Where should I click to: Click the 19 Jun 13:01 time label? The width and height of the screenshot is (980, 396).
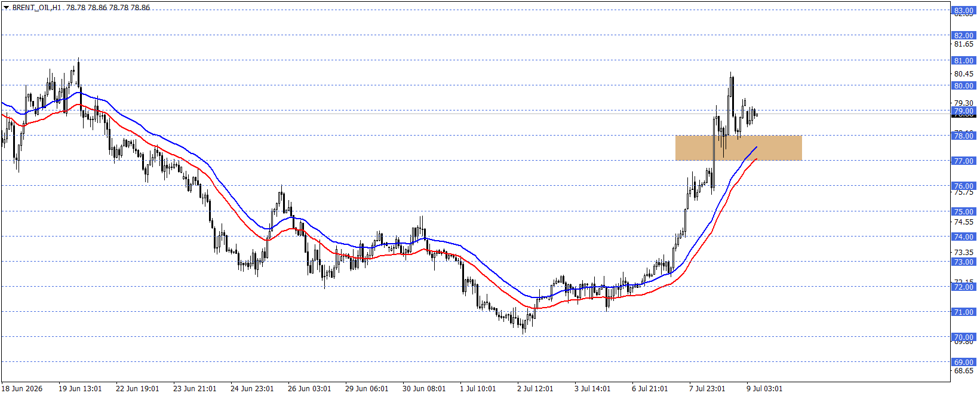80,388
